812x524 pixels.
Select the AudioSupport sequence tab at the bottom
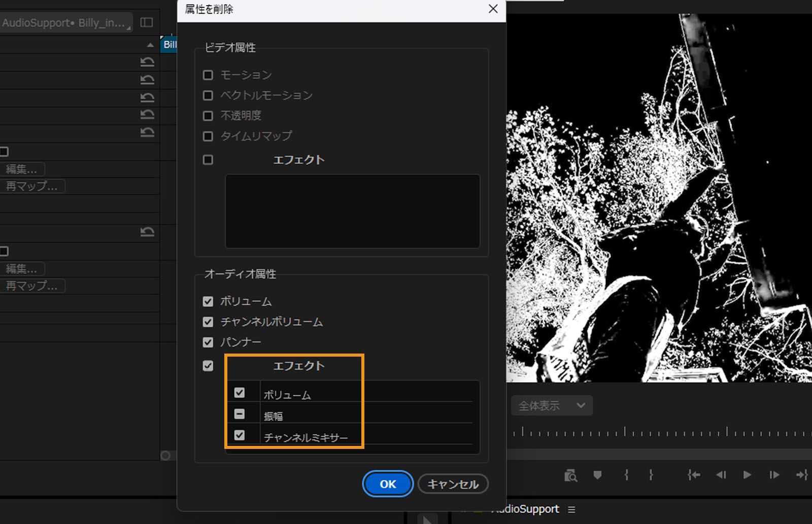[527, 509]
